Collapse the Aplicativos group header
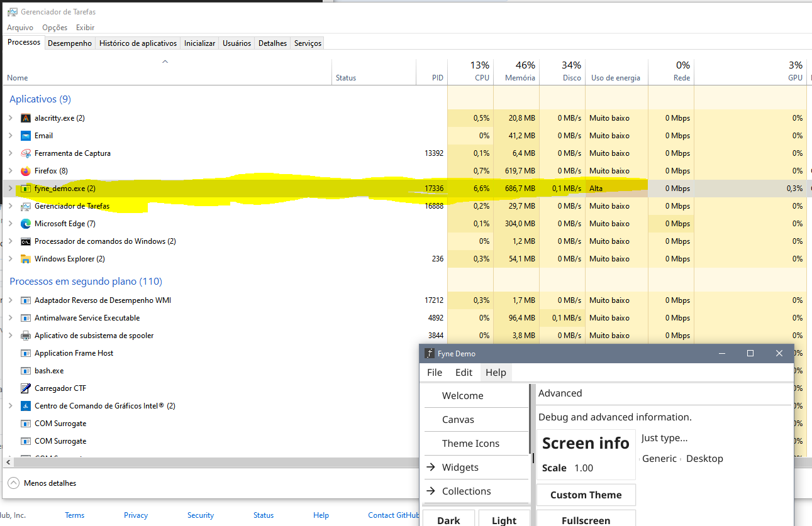The width and height of the screenshot is (812, 526). coord(40,99)
